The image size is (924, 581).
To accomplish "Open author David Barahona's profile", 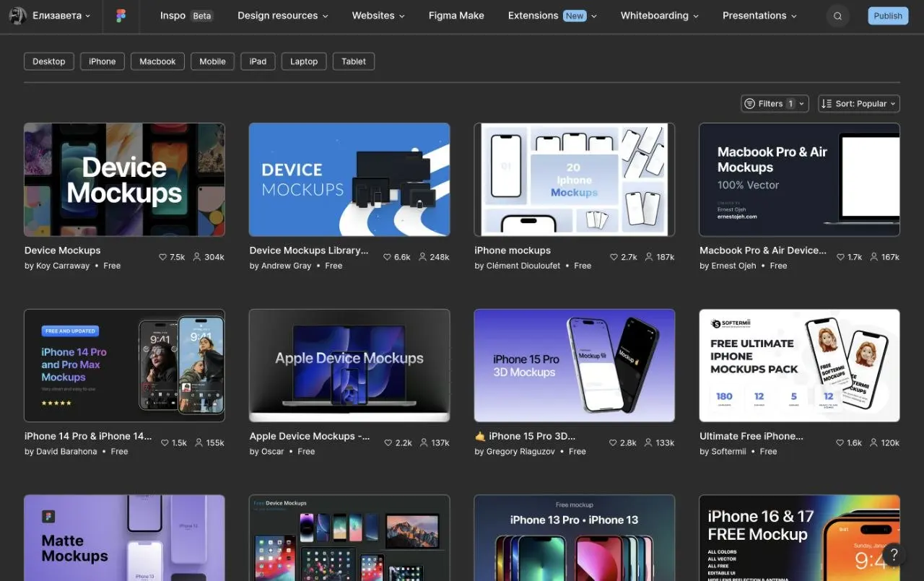I will [x=66, y=451].
